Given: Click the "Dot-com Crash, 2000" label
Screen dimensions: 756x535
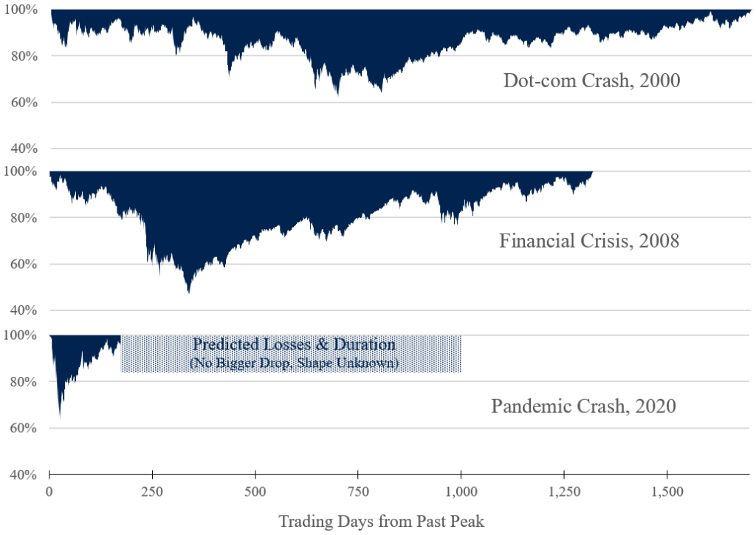Looking at the screenshot, I should [591, 80].
